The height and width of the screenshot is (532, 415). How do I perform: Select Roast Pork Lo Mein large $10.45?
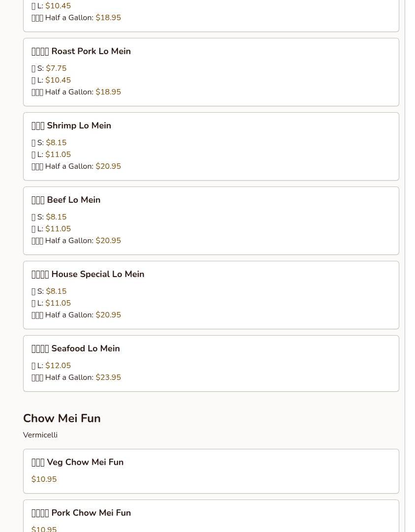51,80
